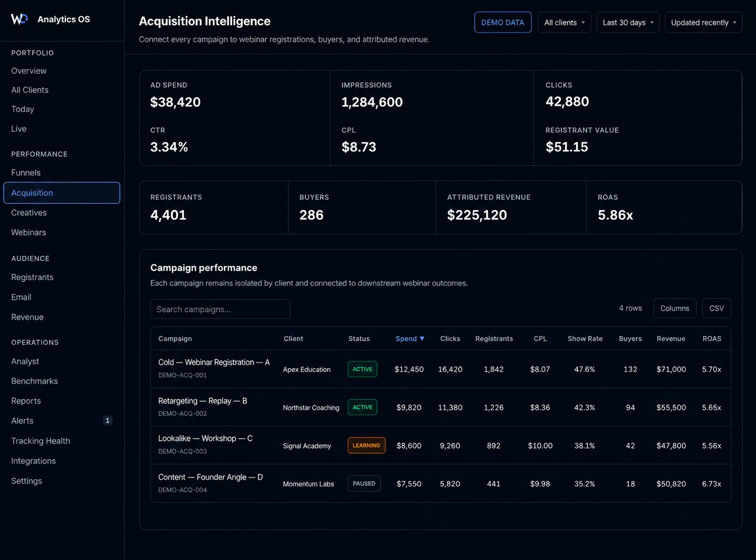Image resolution: width=756 pixels, height=560 pixels.
Task: Open the Live view
Action: pos(19,129)
